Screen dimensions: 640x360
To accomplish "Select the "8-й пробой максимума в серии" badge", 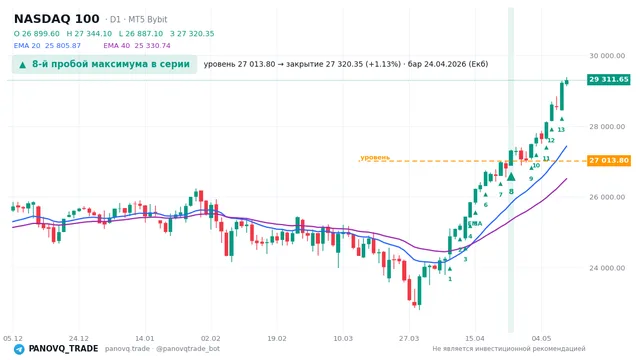I will coord(104,64).
